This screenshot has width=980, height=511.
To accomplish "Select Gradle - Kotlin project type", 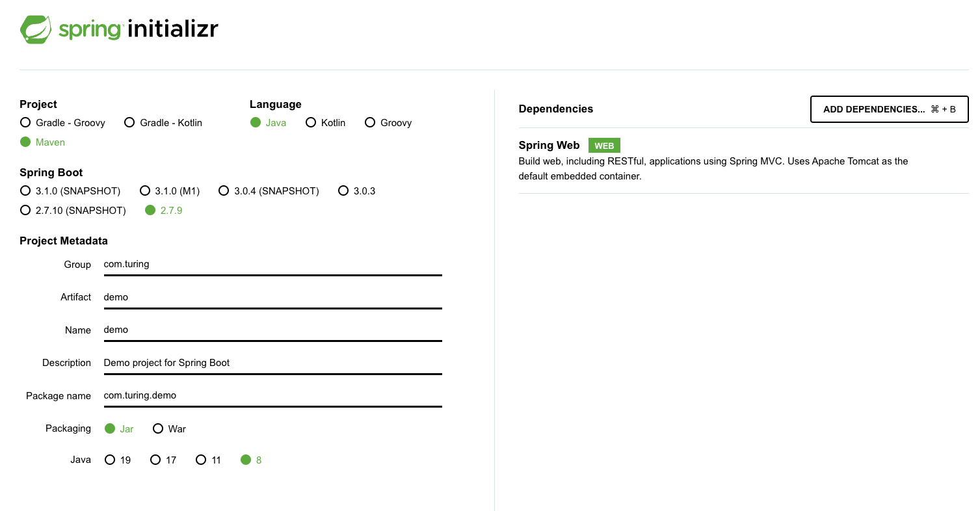I will [x=163, y=122].
